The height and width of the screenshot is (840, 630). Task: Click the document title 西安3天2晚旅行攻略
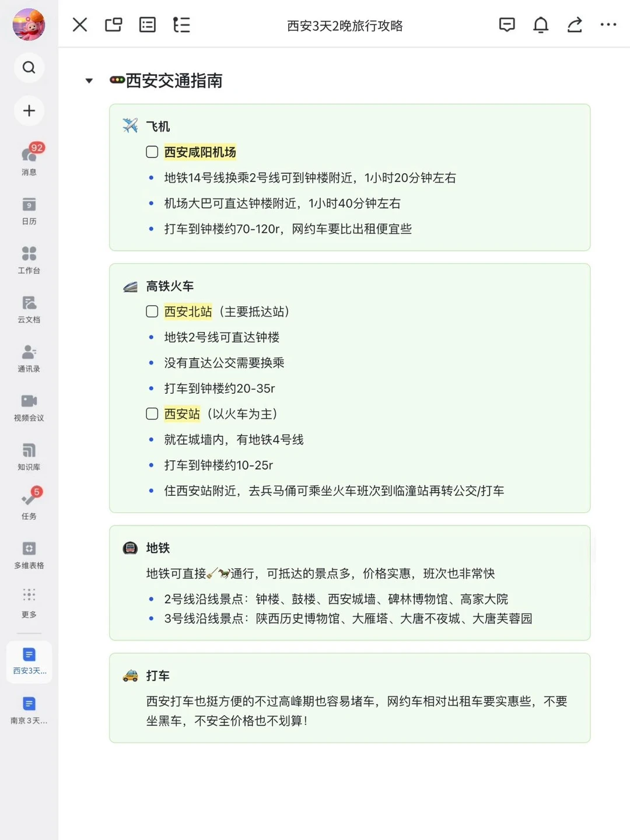tap(345, 26)
